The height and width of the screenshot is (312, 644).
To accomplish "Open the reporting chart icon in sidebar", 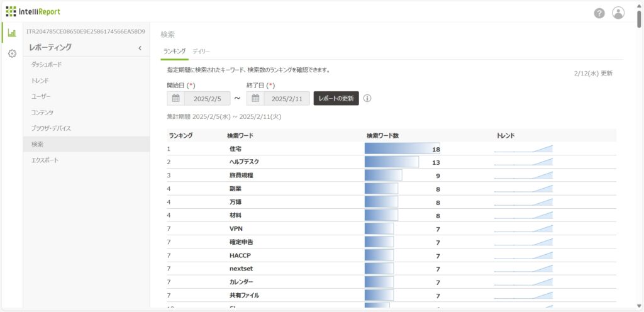I will 12,33.
